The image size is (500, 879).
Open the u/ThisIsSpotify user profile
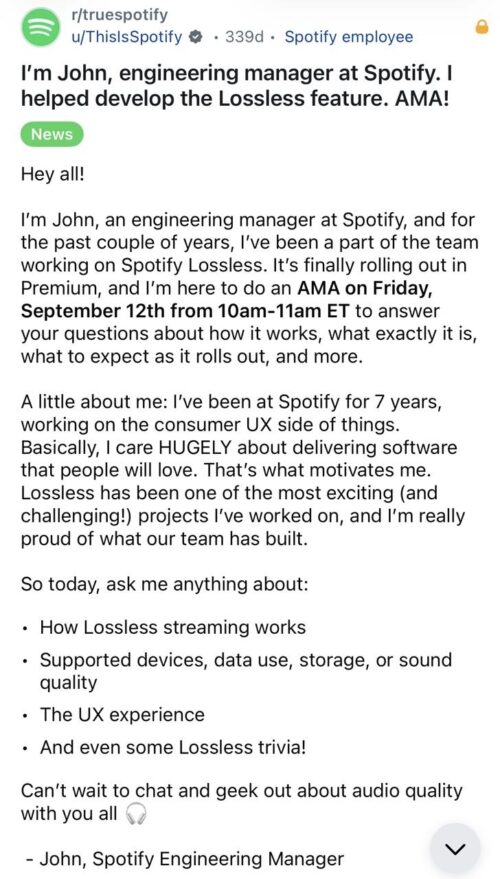[127, 38]
